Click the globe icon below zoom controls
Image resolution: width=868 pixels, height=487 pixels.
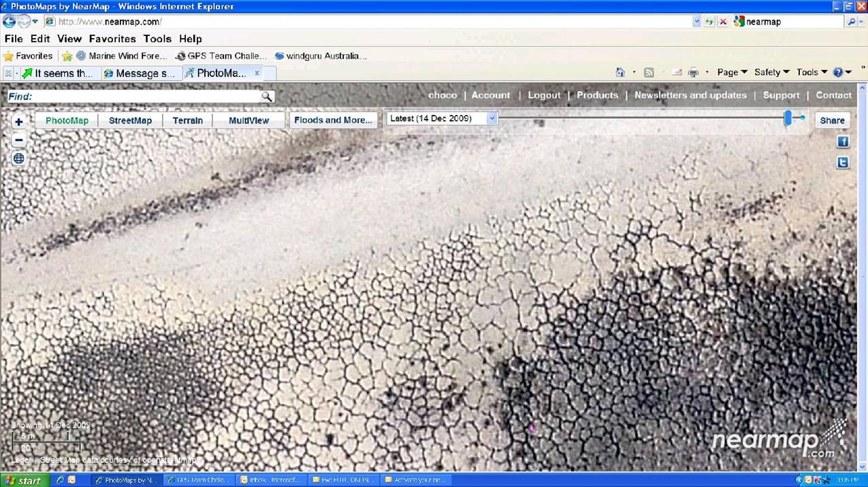(18, 158)
